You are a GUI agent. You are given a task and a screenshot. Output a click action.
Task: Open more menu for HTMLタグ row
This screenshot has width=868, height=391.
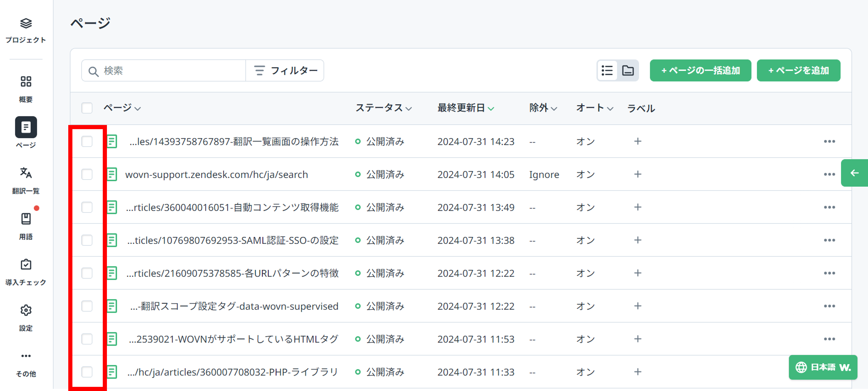click(x=829, y=339)
